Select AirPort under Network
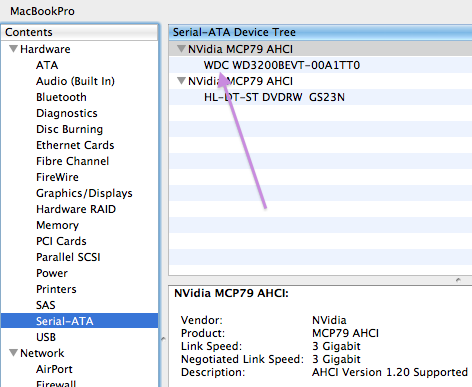Viewport: 472px width, 387px height. [x=54, y=369]
